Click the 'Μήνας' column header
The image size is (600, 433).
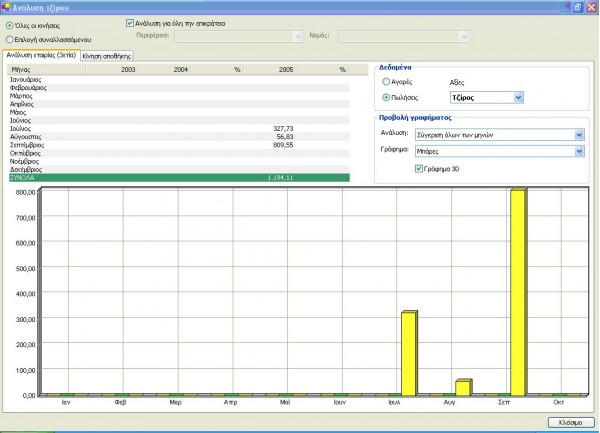[47, 70]
